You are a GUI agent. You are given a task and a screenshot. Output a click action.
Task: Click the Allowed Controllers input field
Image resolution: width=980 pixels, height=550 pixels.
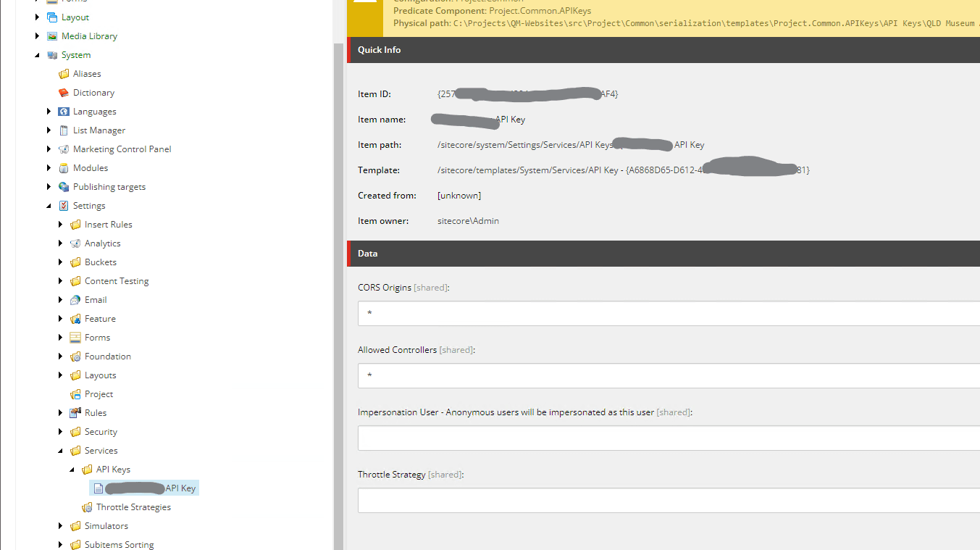click(669, 376)
